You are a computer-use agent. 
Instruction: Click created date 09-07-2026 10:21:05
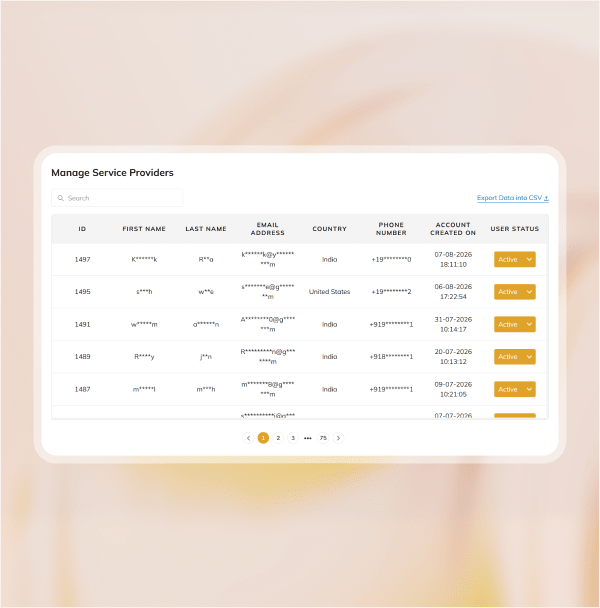[453, 389]
